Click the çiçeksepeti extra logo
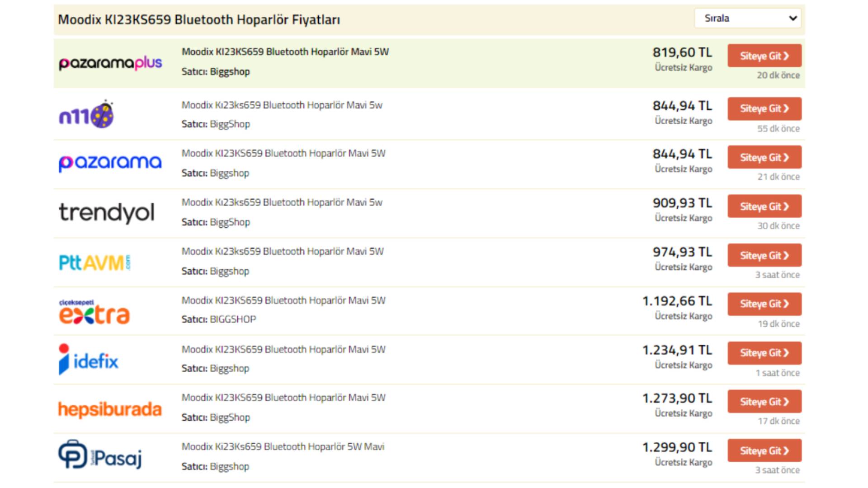 (94, 312)
